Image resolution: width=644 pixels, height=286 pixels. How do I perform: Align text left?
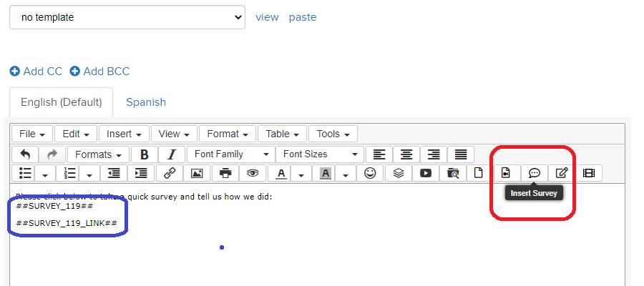(379, 154)
